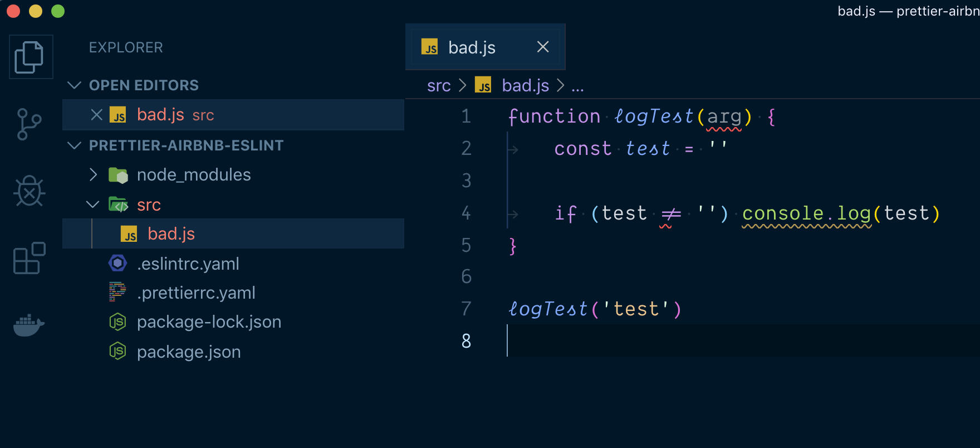
Task: Collapse the src folder chevron
Action: pyautogui.click(x=93, y=204)
